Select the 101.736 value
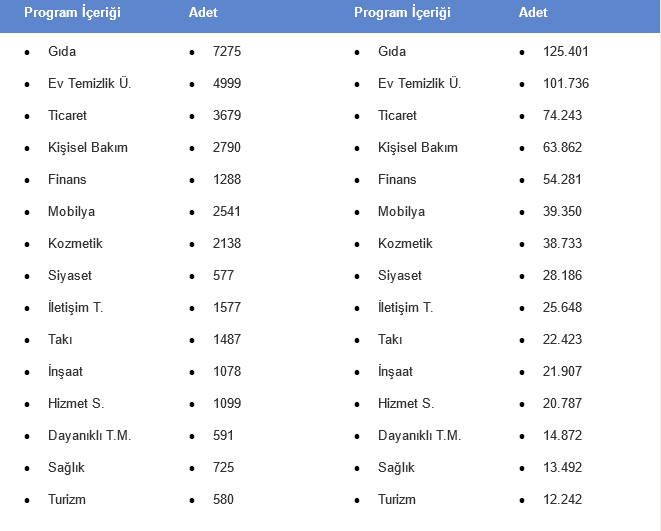The height and width of the screenshot is (531, 661). [566, 83]
